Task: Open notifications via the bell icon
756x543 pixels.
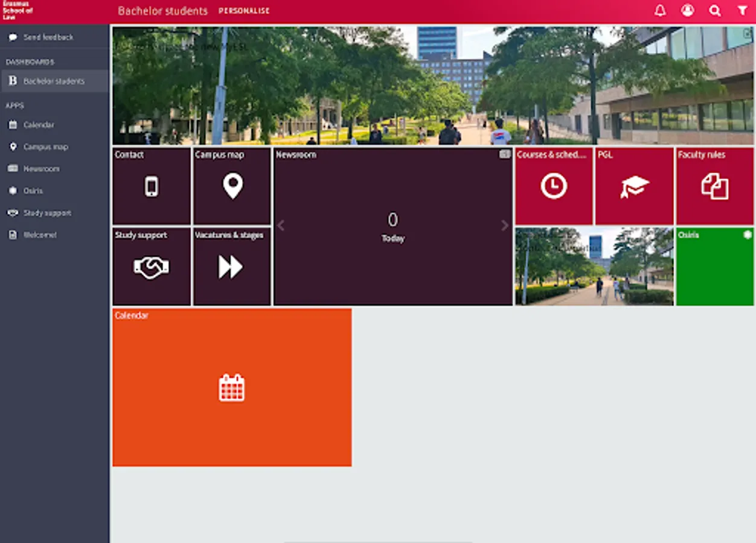Action: point(660,10)
